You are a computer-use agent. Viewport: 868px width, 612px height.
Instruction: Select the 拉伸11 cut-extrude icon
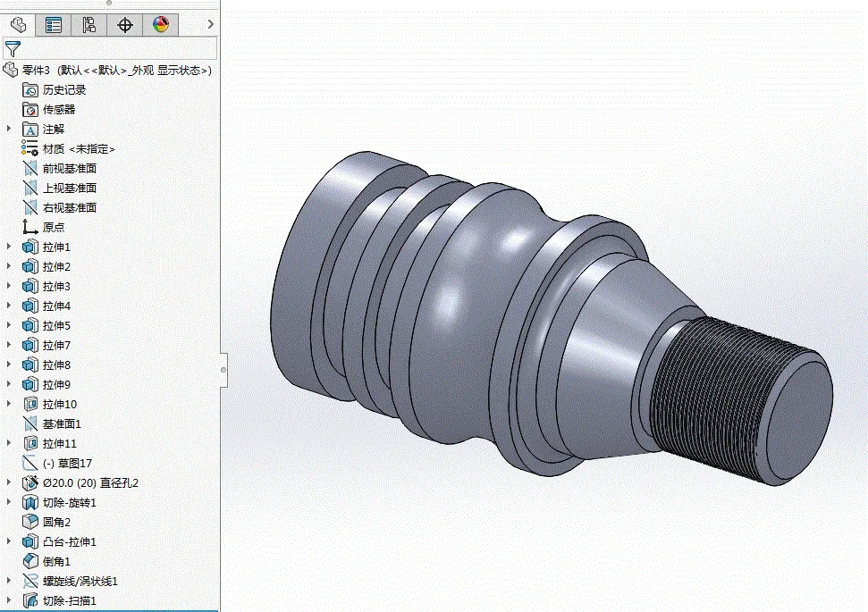pyautogui.click(x=29, y=443)
